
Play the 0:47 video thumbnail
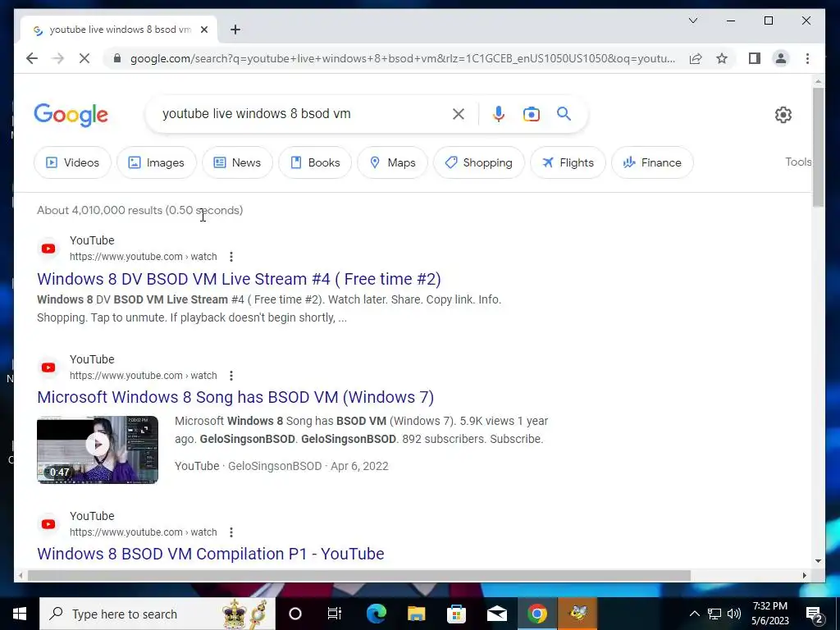(98, 450)
